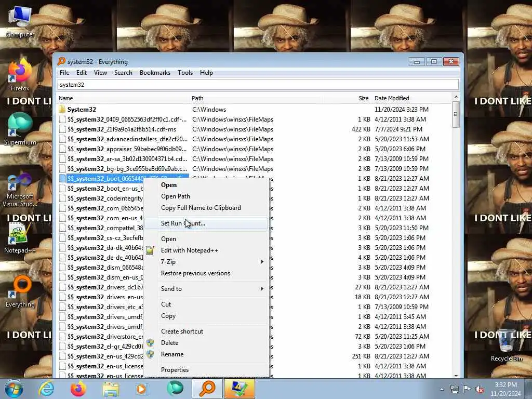This screenshot has width=532, height=399.
Task: Sort results by Size column header
Action: click(x=346, y=98)
